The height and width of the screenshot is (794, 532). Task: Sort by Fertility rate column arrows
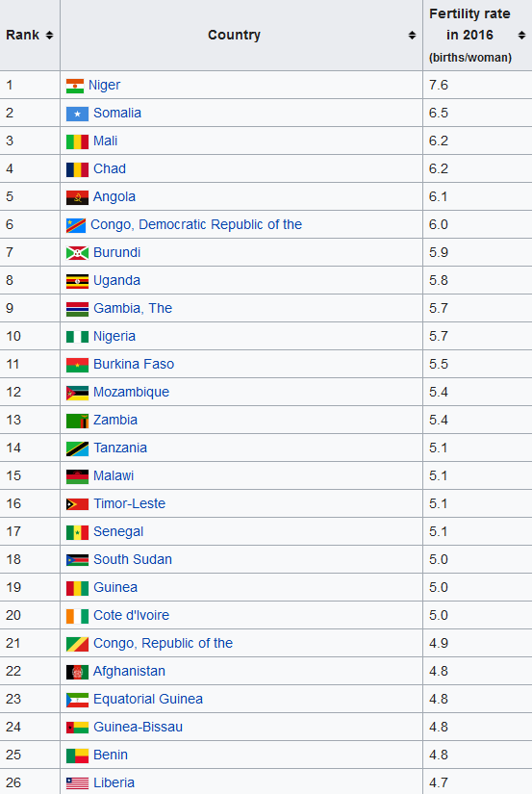point(521,35)
